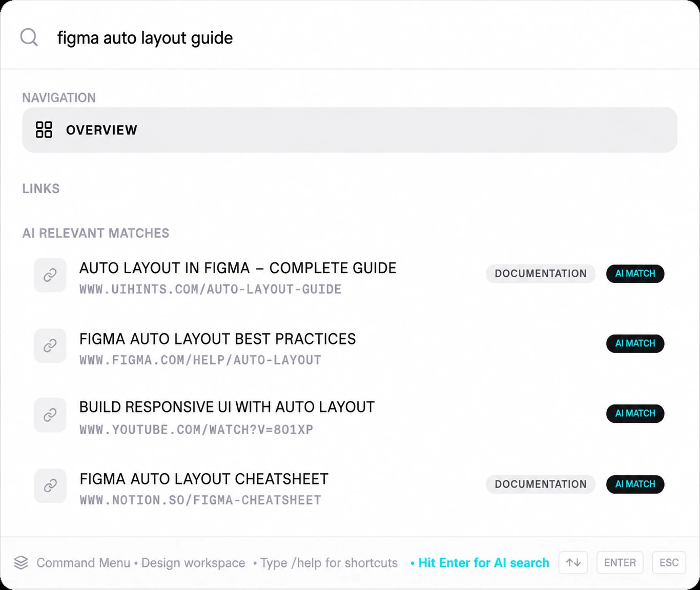Click AI Match badge on Best Practices row

click(x=635, y=343)
